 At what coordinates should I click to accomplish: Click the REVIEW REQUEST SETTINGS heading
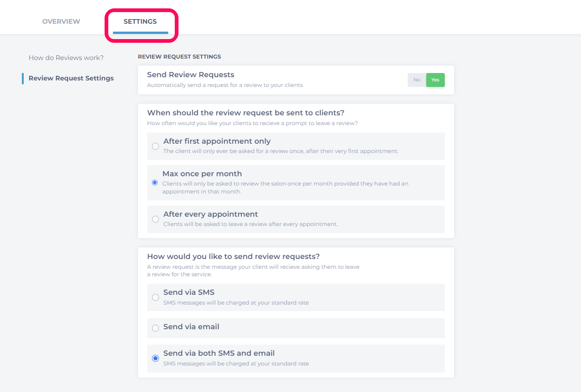(x=179, y=57)
